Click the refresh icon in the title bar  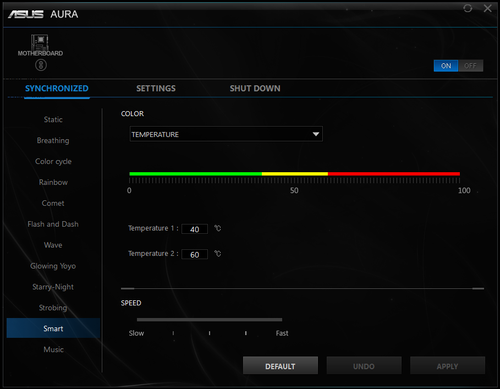tap(468, 8)
